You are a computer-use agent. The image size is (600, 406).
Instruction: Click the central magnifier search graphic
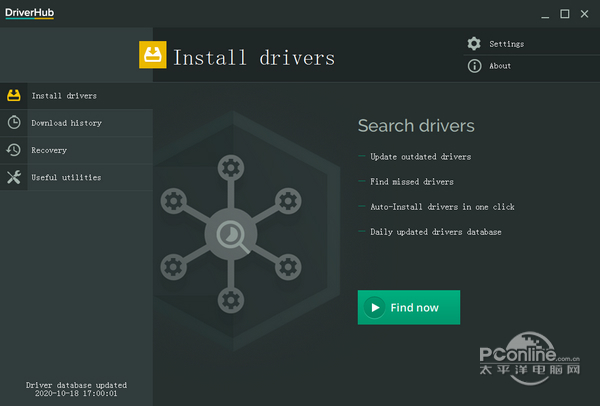[x=231, y=234]
